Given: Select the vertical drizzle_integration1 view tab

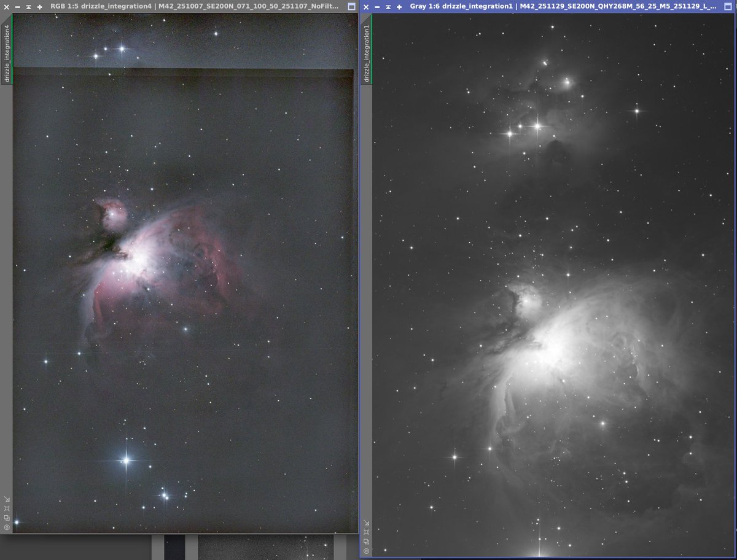Looking at the screenshot, I should (367, 50).
